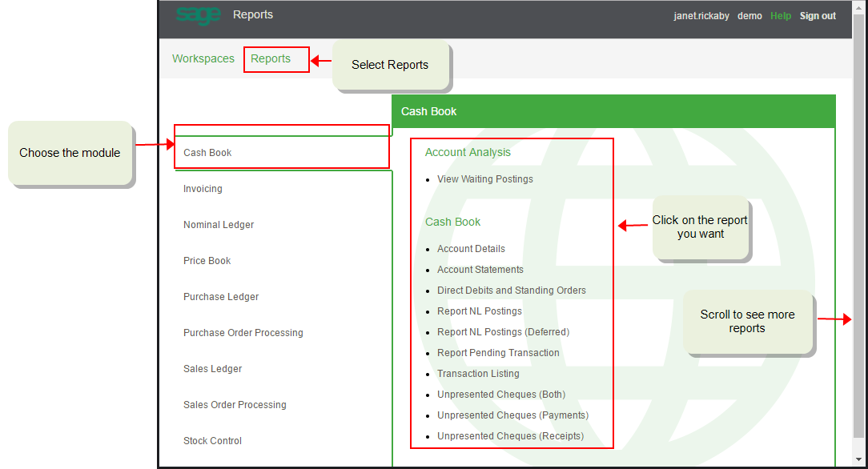Select Sales Order Processing module

pos(235,404)
